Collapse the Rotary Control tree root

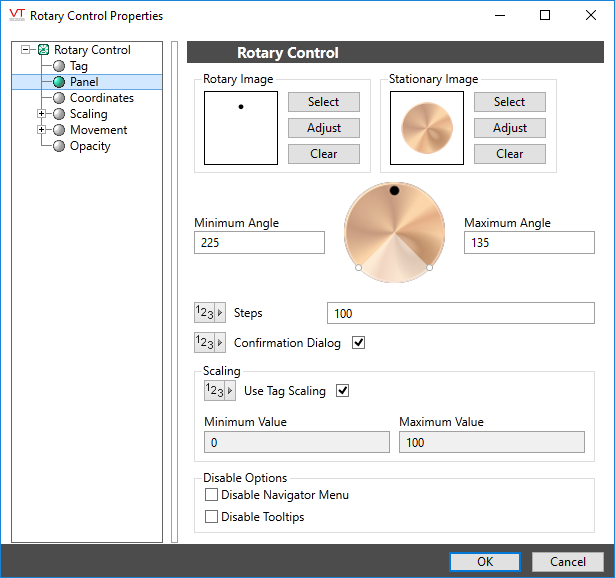click(x=26, y=50)
